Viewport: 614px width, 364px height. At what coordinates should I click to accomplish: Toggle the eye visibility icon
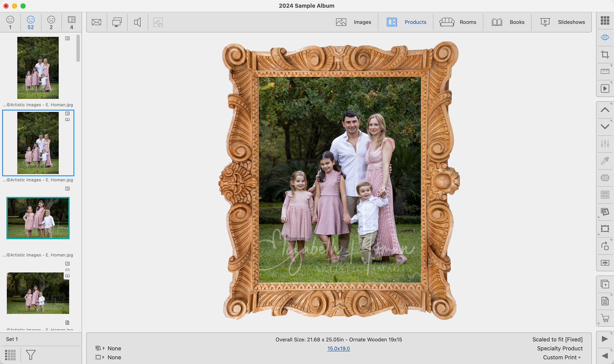pyautogui.click(x=605, y=37)
